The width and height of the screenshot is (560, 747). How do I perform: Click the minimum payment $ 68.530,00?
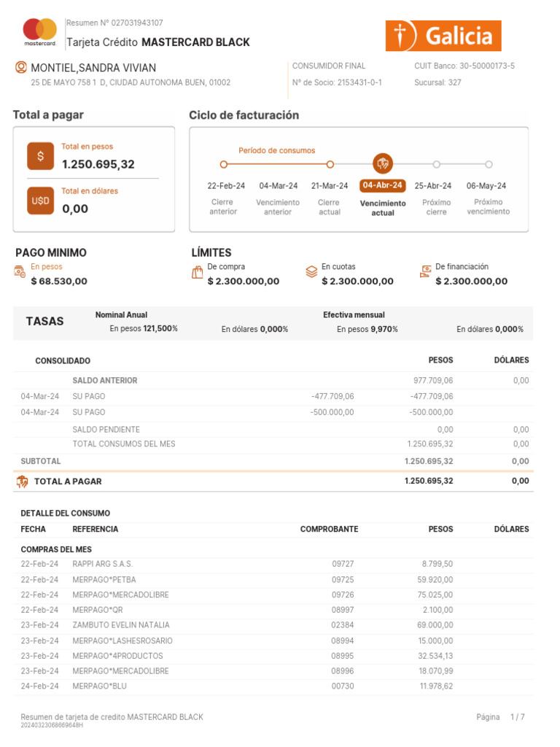click(59, 281)
